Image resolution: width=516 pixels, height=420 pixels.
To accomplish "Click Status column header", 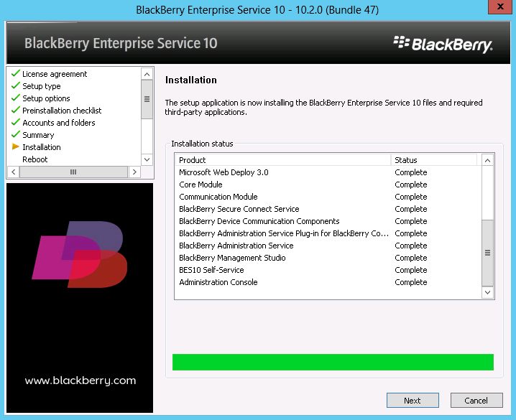I will point(434,160).
